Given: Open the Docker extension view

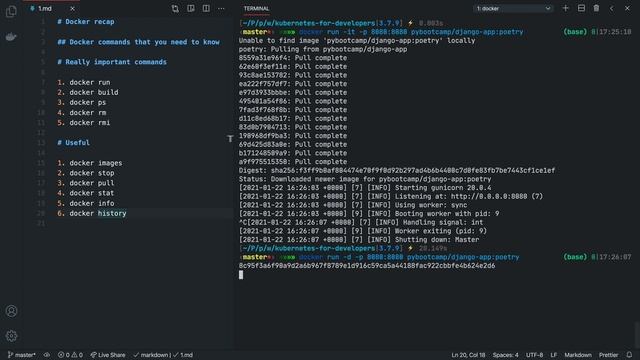Looking at the screenshot, I should (11, 37).
